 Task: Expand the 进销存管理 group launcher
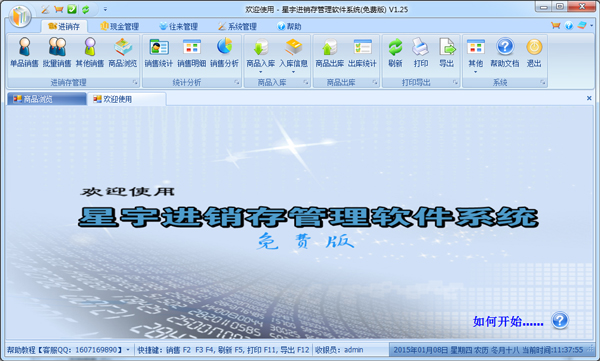point(135,82)
